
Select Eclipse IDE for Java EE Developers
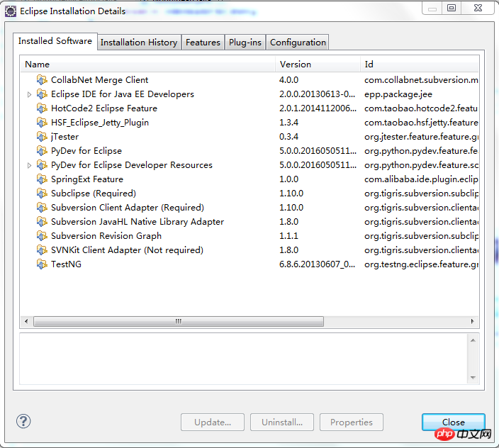(250, 94)
